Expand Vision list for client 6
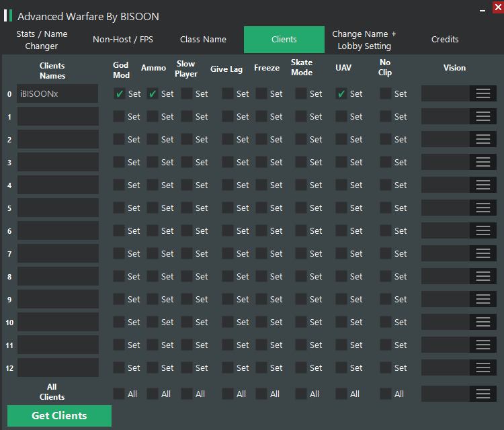 (x=482, y=230)
